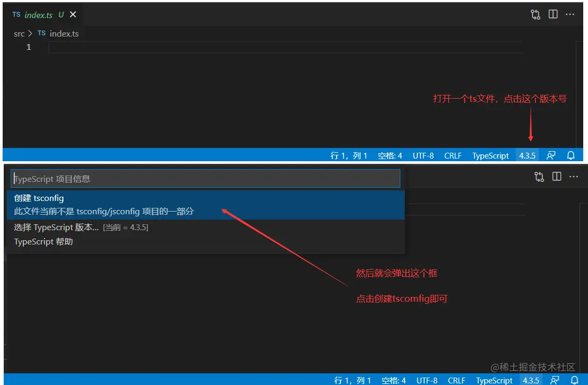Open feedback icon in bottom status bar
Viewport: 588px width, 385px height.
tap(555, 380)
